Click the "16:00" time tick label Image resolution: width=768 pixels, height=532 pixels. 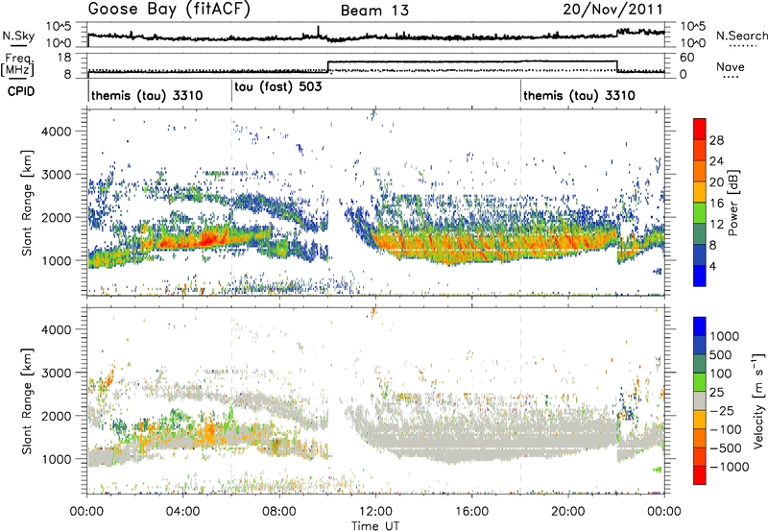coord(471,512)
